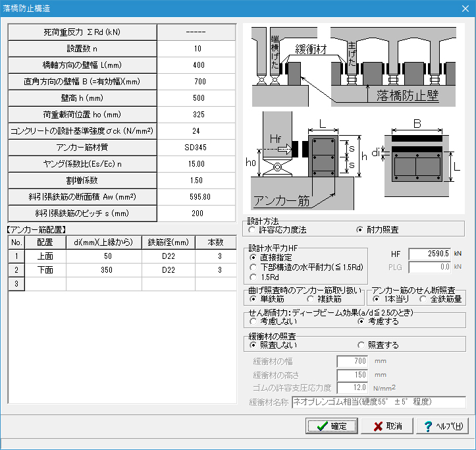This screenshot has width=476, height=450.
Task: Edit the 設置数 n value cell
Action: pyautogui.click(x=196, y=49)
